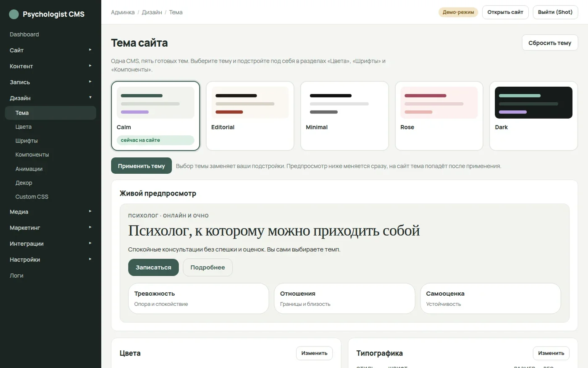Image resolution: width=588 pixels, height=368 pixels.
Task: Click Подробнее in the live preview
Action: pos(207,267)
